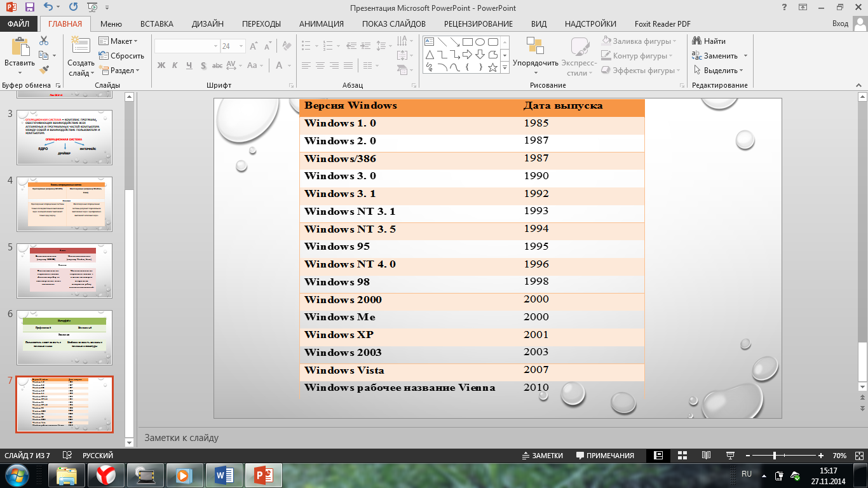Click the zoom in plus button
The width and height of the screenshot is (868, 488).
[821, 456]
